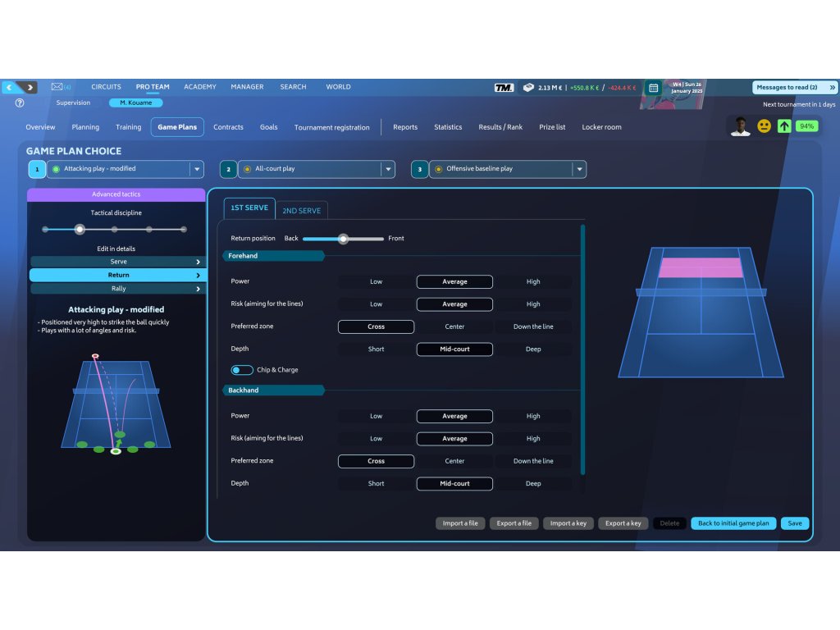
Task: Set Forehand Depth to Short
Action: 376,349
